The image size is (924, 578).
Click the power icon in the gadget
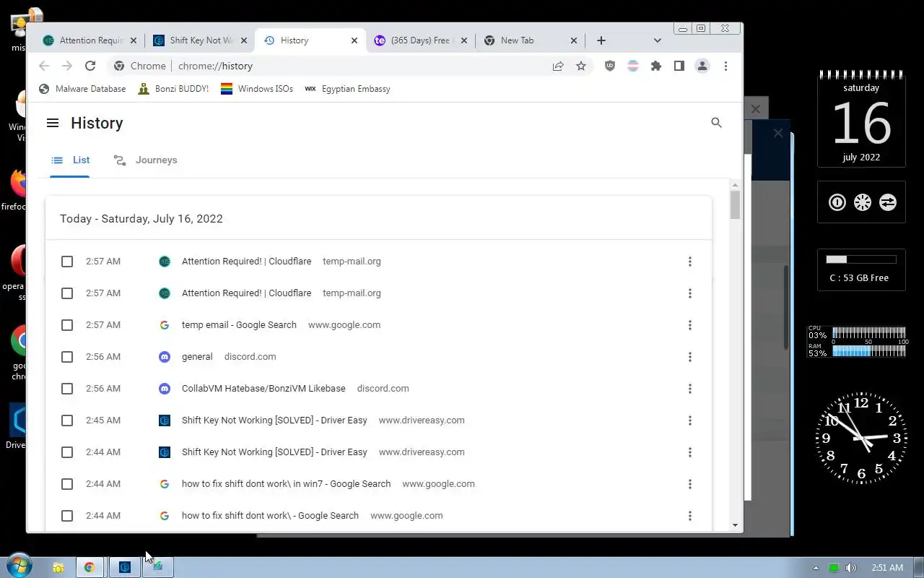point(837,202)
